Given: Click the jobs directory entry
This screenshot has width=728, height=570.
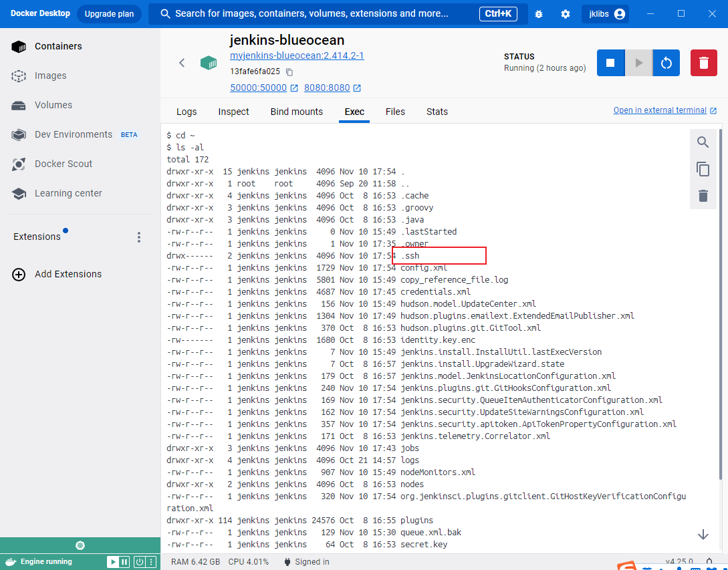Looking at the screenshot, I should pos(410,448).
